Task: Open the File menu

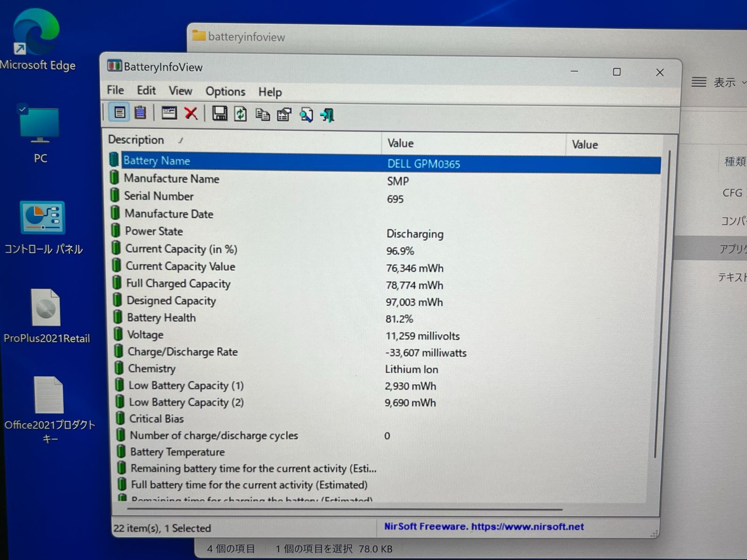Action: coord(115,90)
